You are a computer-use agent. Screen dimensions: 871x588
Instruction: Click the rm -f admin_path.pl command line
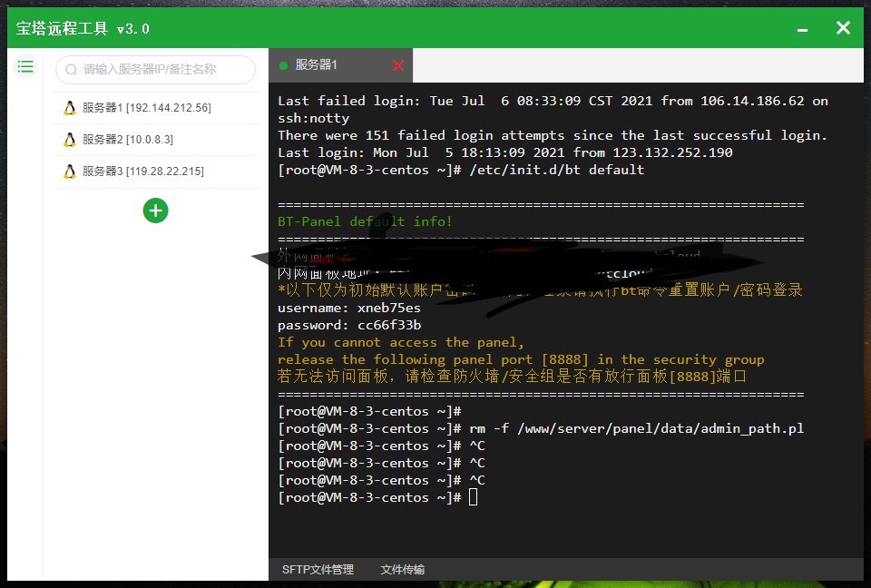pyautogui.click(x=637, y=428)
